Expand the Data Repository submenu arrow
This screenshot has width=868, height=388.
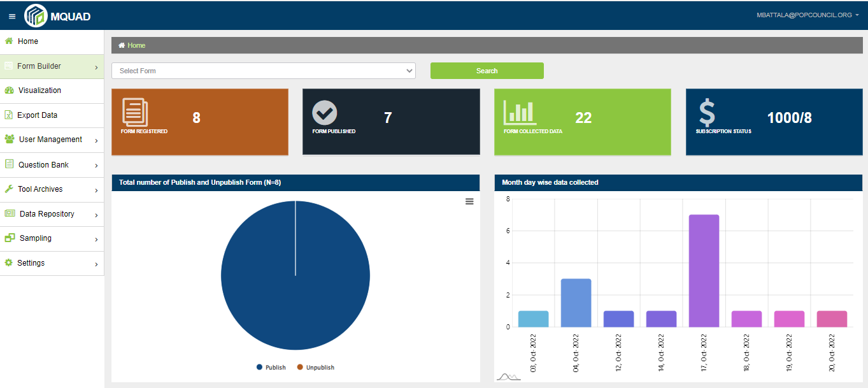96,215
